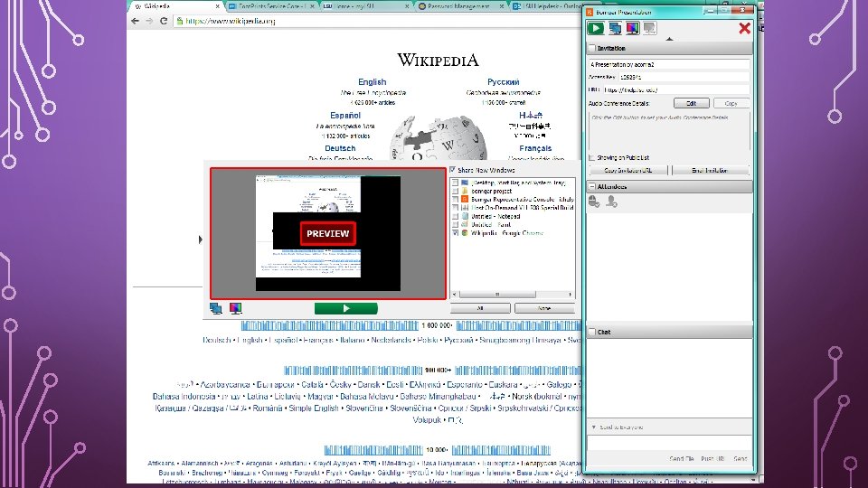Viewport: 868px width, 488px height.
Task: Click Edit for Audio Conference Details
Action: [692, 103]
